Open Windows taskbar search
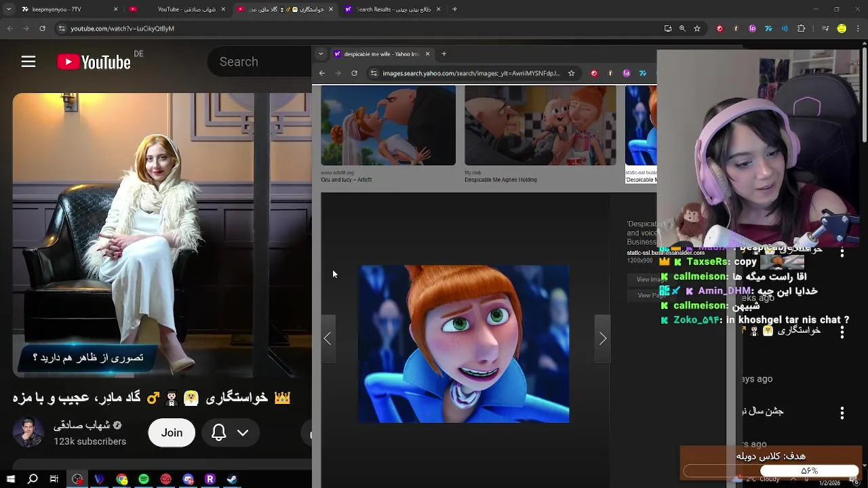 (x=33, y=479)
